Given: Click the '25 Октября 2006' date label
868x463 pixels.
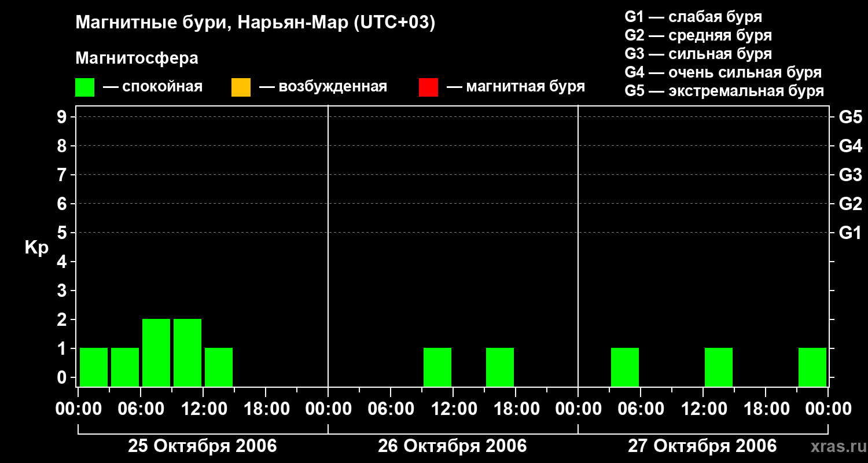Looking at the screenshot, I should tap(203, 446).
